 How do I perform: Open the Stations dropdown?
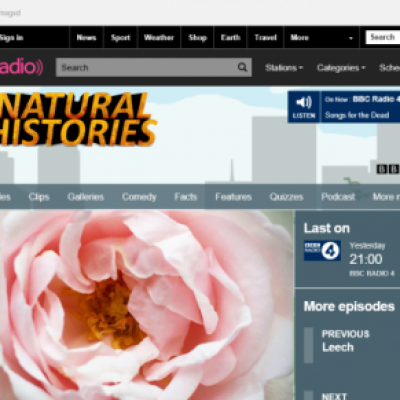point(284,68)
